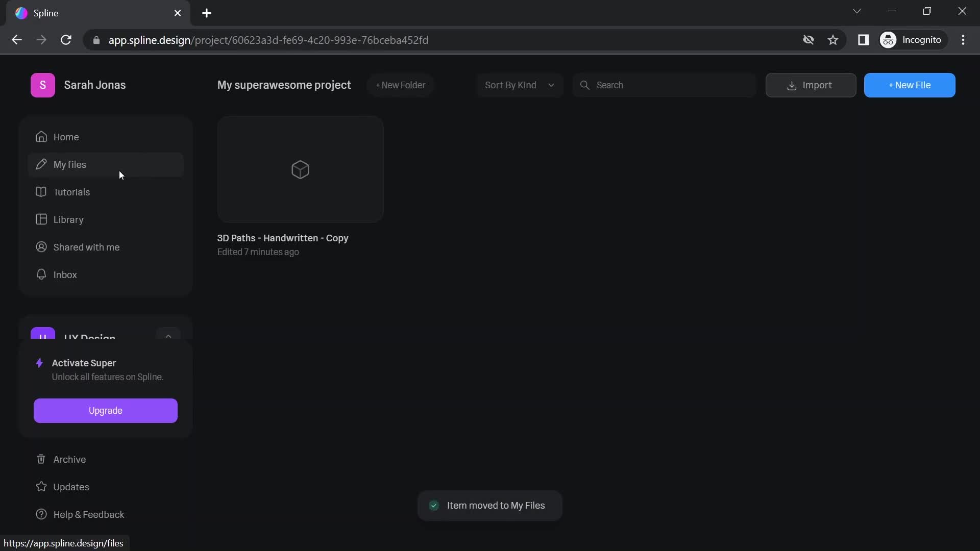Click the Library icon
The width and height of the screenshot is (980, 551).
coord(41,220)
